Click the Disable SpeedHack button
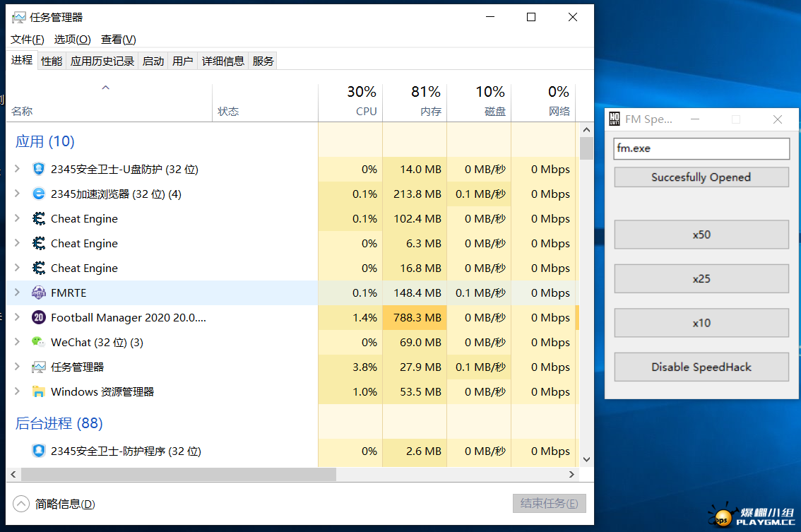801x532 pixels. [701, 367]
